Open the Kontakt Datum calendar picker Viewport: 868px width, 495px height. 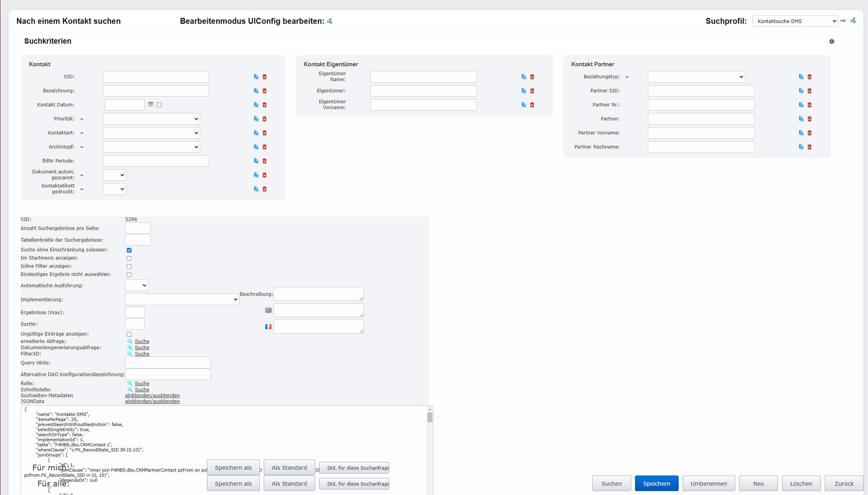pyautogui.click(x=151, y=104)
